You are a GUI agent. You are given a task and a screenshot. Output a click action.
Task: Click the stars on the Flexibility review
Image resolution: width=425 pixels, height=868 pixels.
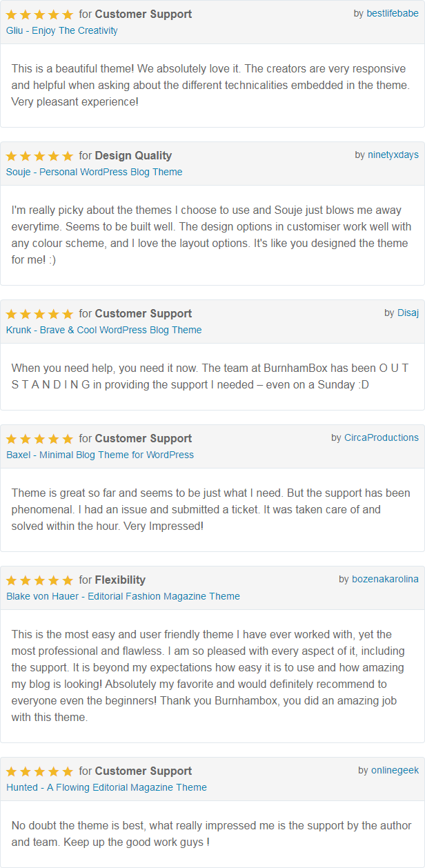[x=39, y=580]
